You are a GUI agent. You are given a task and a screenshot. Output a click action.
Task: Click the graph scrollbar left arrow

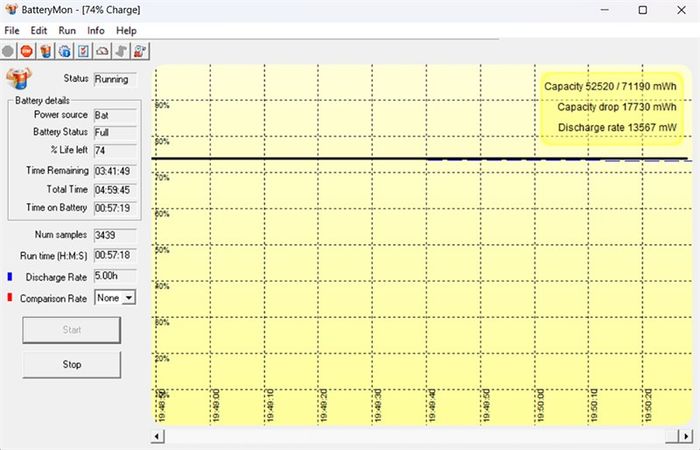pos(157,436)
